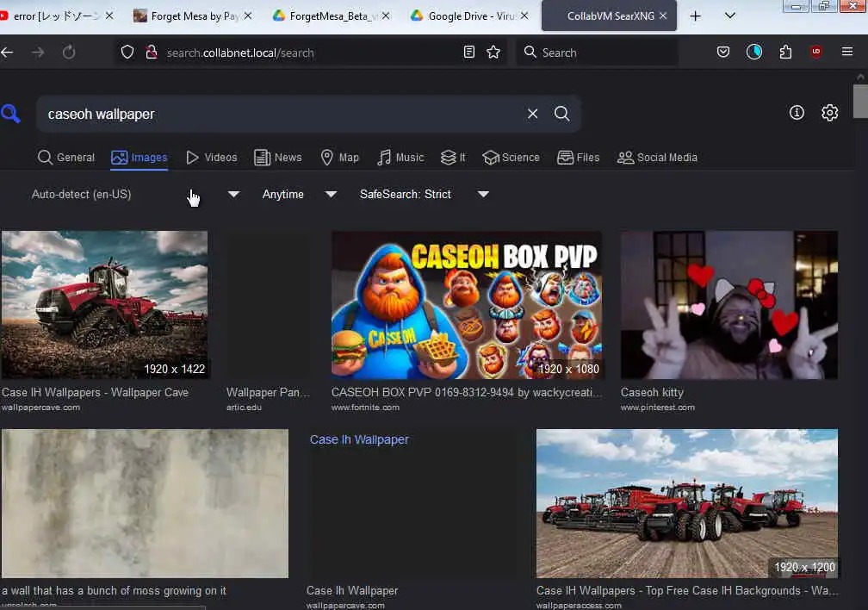The height and width of the screenshot is (610, 868).
Task: Open tractor fleet image thumbnail
Action: 687,503
